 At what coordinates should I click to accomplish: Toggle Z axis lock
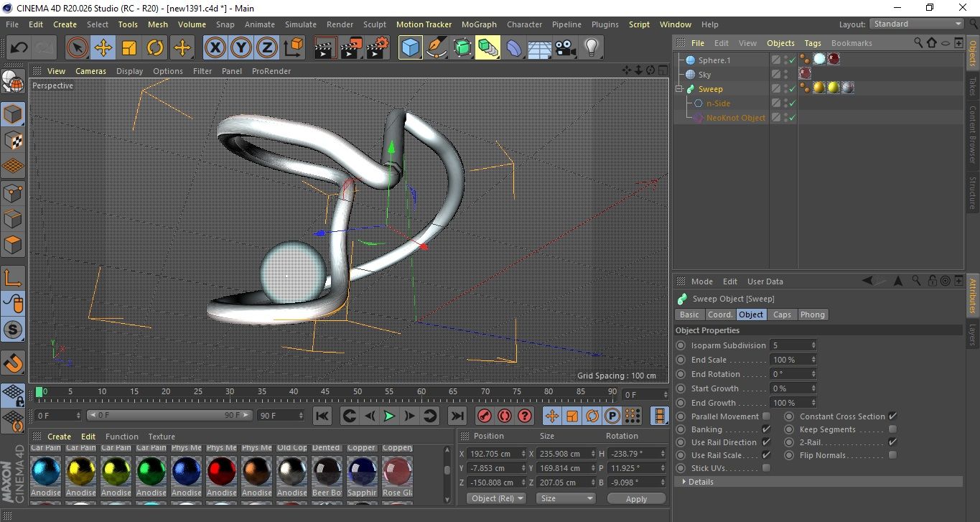[267, 48]
